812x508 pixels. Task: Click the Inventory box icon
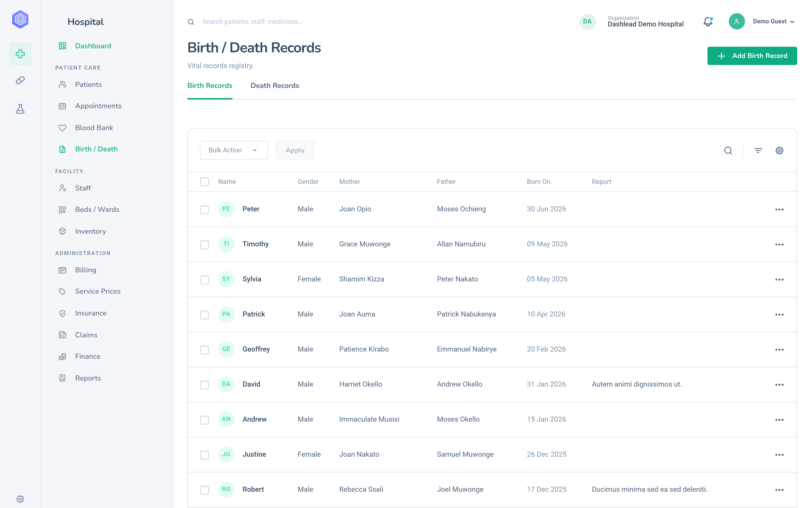[x=62, y=231]
